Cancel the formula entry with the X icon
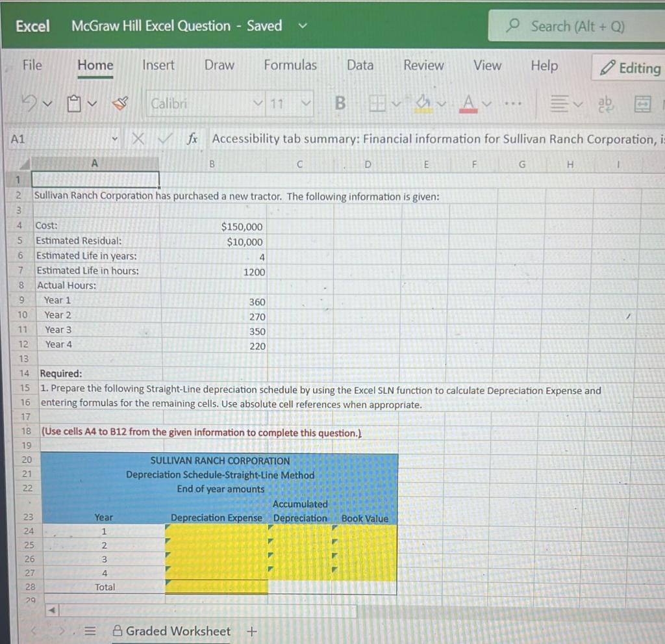Viewport: 665px width, 644px height. point(138,139)
